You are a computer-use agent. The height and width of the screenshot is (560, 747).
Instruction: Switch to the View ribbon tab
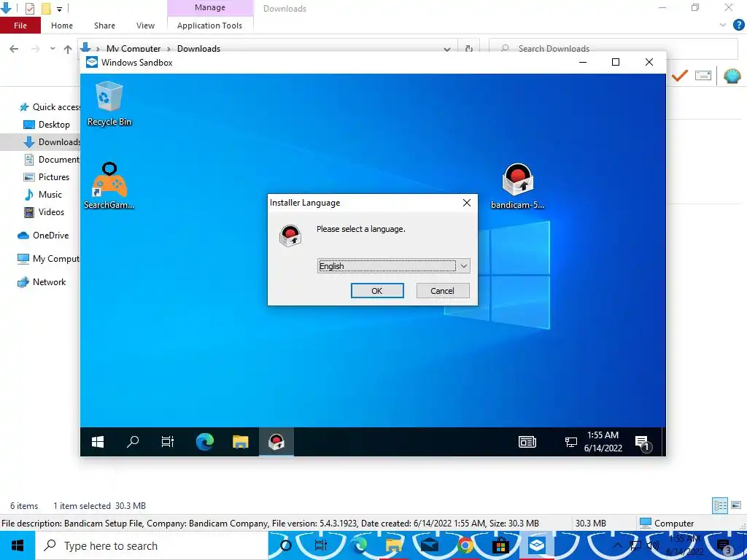(x=145, y=26)
